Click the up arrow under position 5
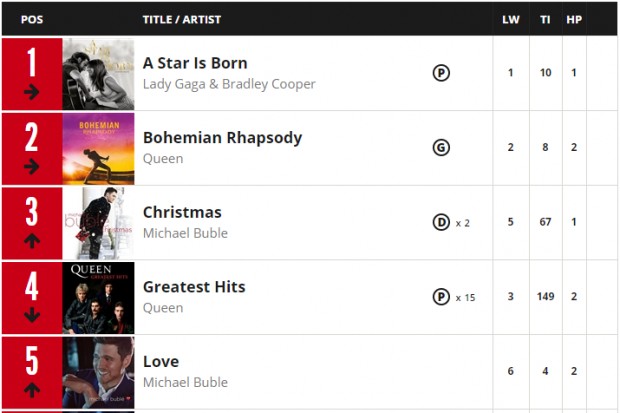This screenshot has width=620, height=413. (x=32, y=390)
